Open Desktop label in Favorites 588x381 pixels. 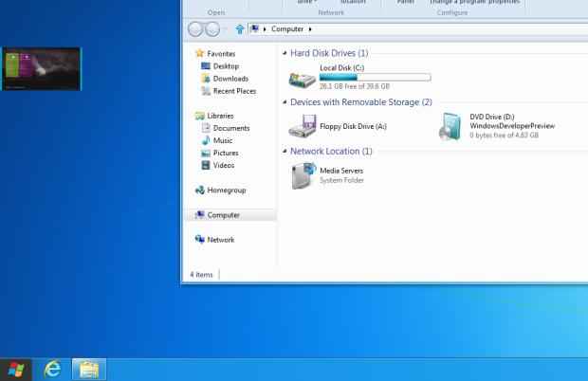point(226,66)
